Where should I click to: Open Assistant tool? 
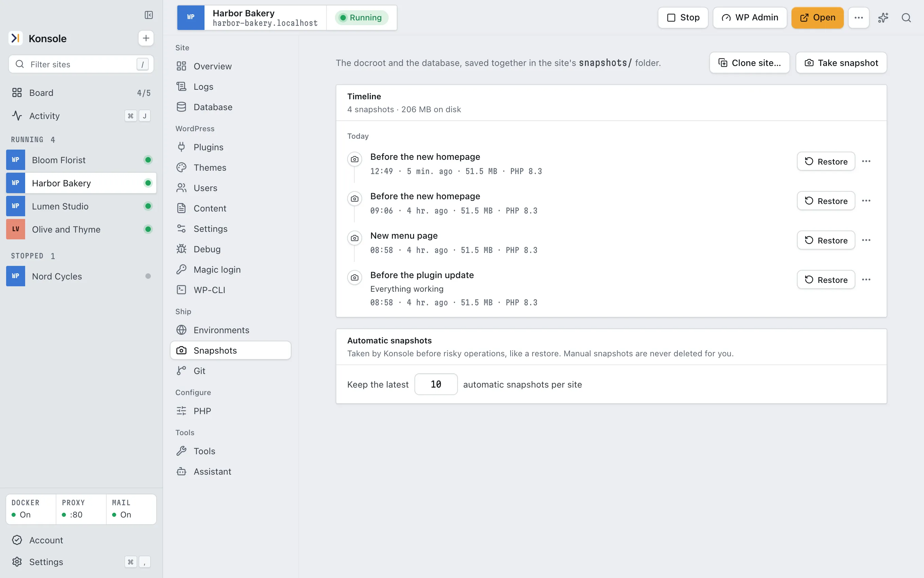click(230, 471)
